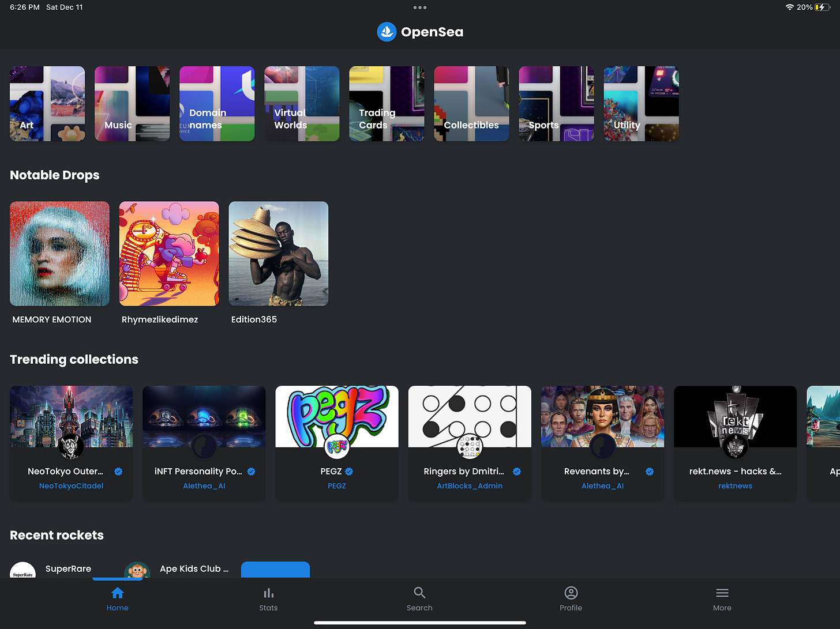Tap the battery status icon
Screen dimensions: 840x629
[823, 7]
